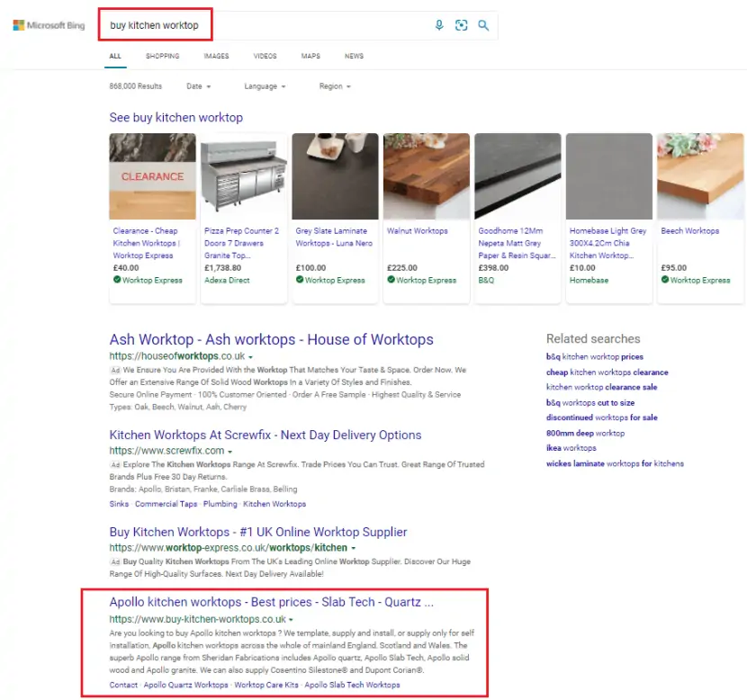This screenshot has width=747, height=700.
Task: Click the Walnut Worktops product image
Action: click(427, 176)
